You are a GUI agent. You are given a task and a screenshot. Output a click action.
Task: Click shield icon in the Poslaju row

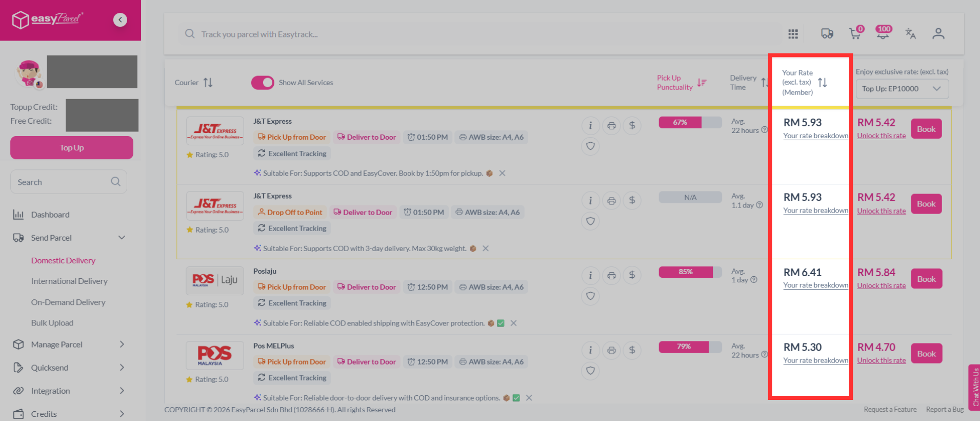590,296
